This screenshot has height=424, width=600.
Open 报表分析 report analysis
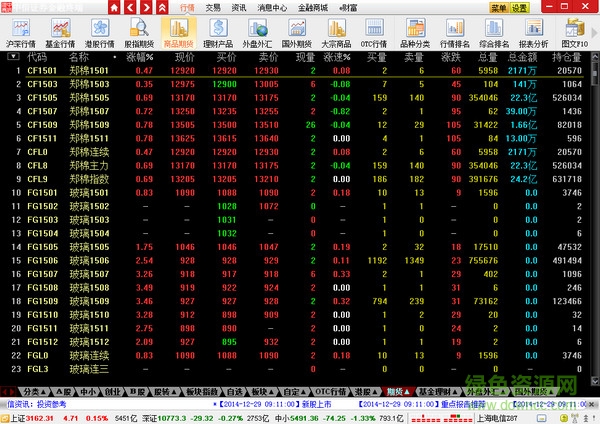point(534,33)
